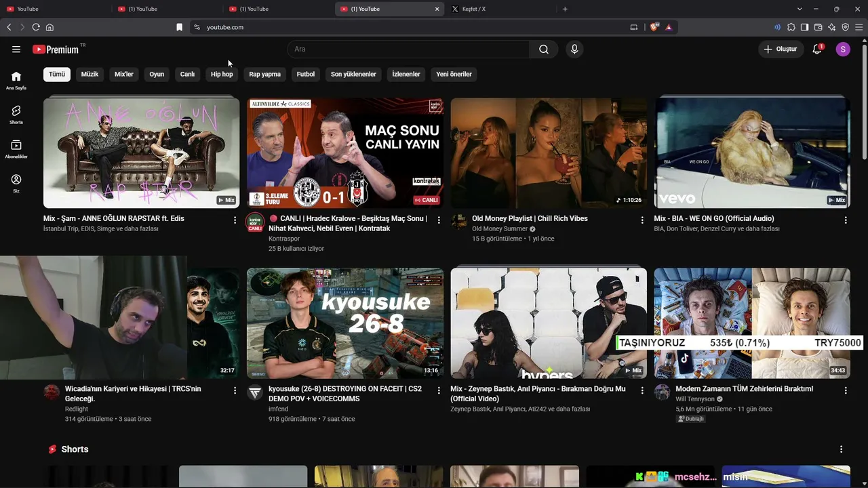868x488 pixels.
Task: Open site settings icon in address bar
Action: coord(197,27)
